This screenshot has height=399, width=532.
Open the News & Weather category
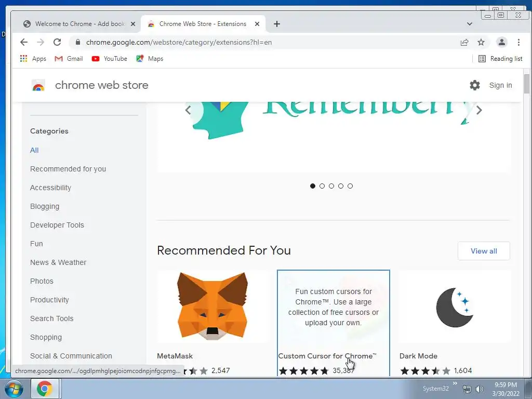point(58,262)
